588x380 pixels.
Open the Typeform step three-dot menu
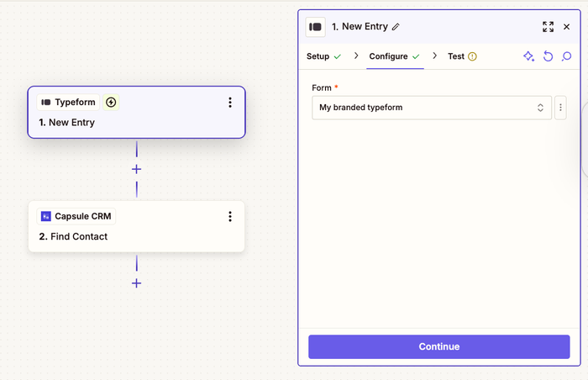(230, 103)
